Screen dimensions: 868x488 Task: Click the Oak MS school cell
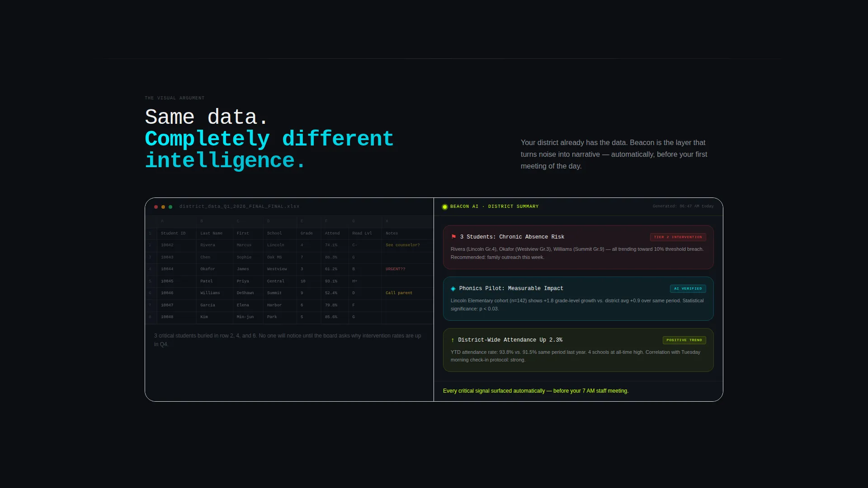coord(280,258)
